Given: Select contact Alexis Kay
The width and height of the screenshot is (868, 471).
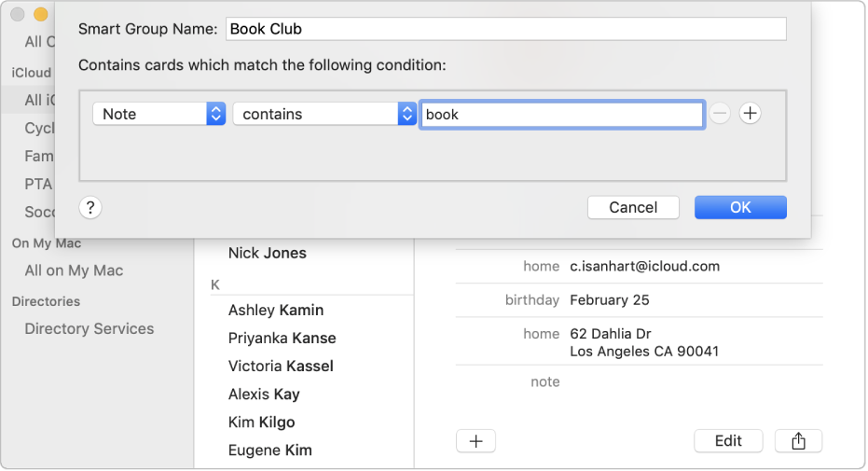Looking at the screenshot, I should pos(264,395).
